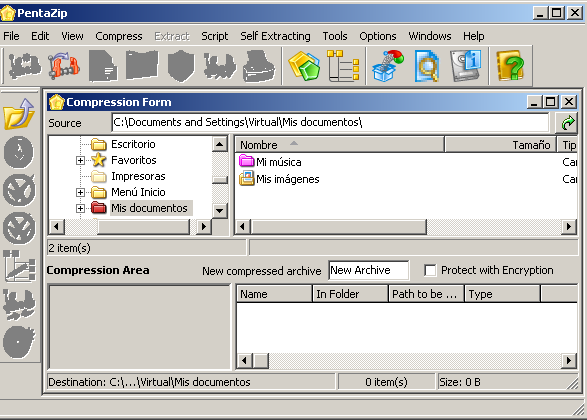Click folder tree vertical scrollbar down arrow
This screenshot has width=587, height=420.
click(x=220, y=210)
